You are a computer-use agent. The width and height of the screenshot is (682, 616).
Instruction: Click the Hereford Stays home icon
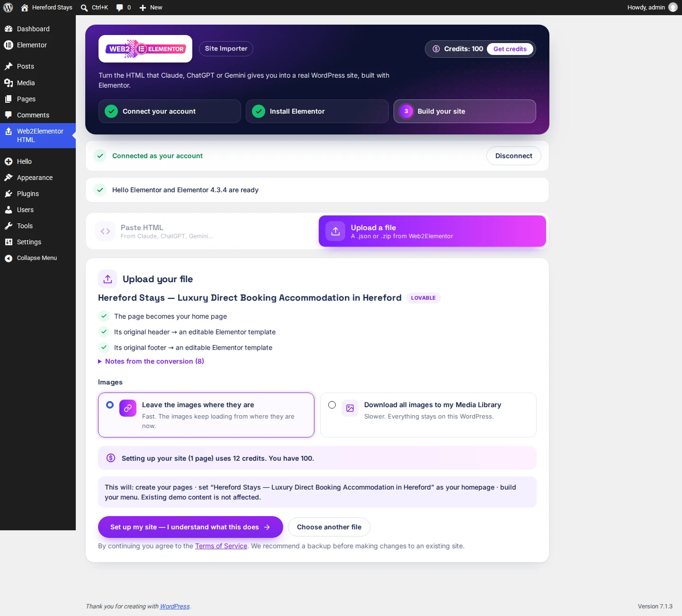point(25,8)
